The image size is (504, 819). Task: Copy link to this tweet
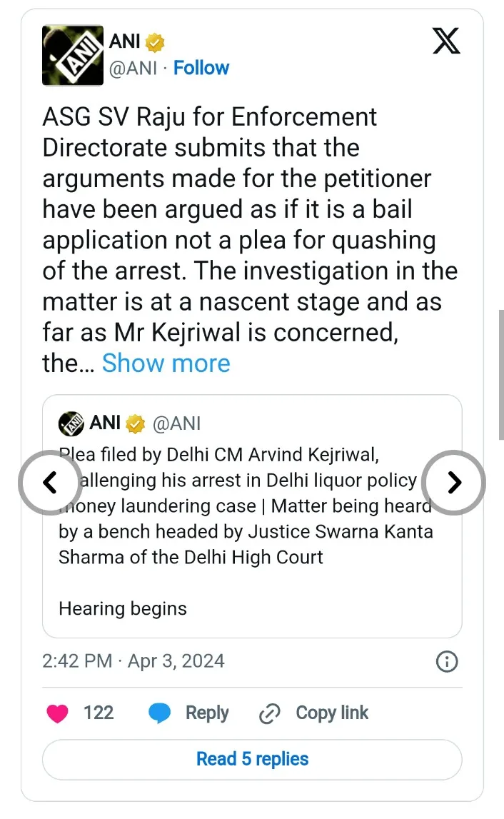315,713
